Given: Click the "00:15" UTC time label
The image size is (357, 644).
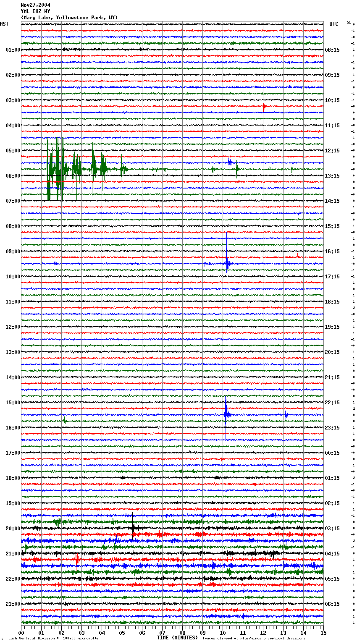Looking at the screenshot, I should pos(332,453).
